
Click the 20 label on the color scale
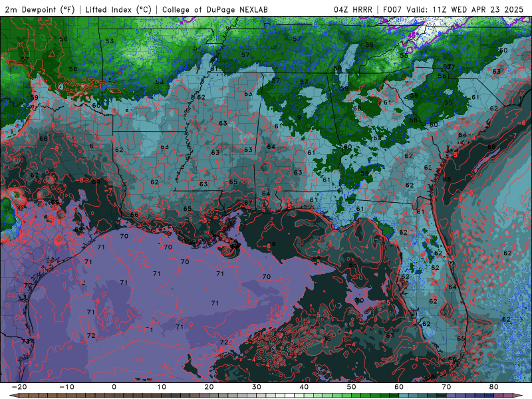[209, 387]
